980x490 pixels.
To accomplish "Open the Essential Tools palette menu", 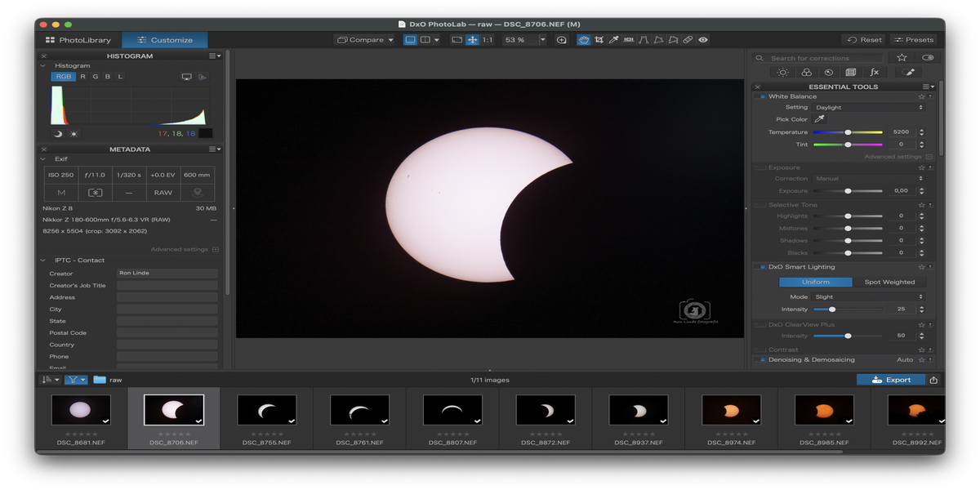I will coord(929,87).
